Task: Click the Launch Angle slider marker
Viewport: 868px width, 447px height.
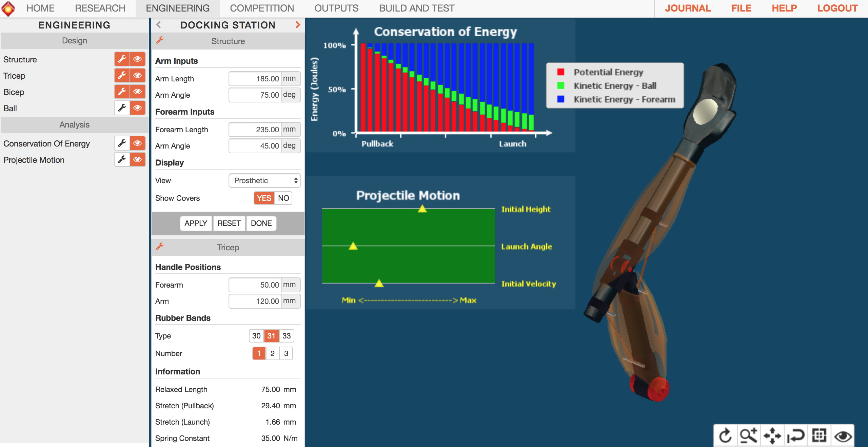Action: click(x=353, y=246)
